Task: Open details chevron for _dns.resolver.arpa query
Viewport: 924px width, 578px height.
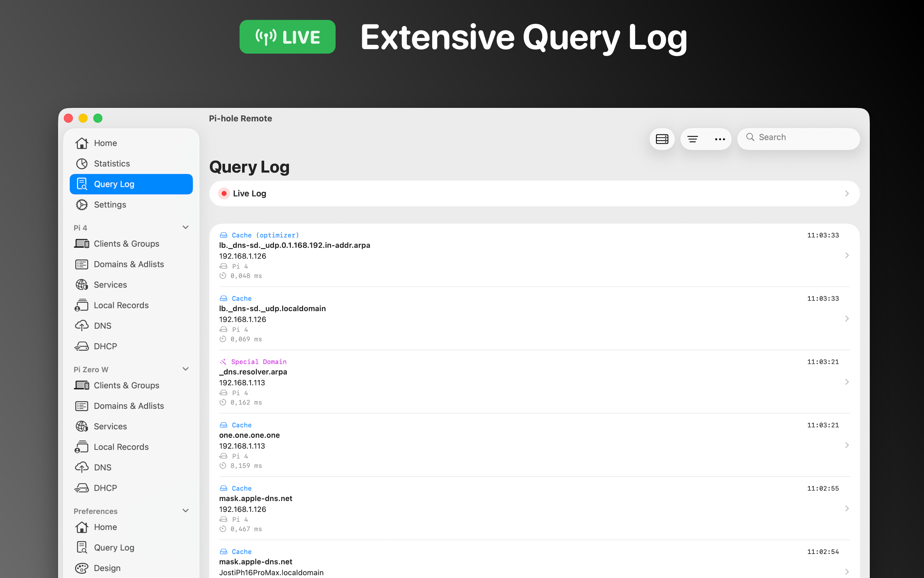Action: tap(847, 382)
